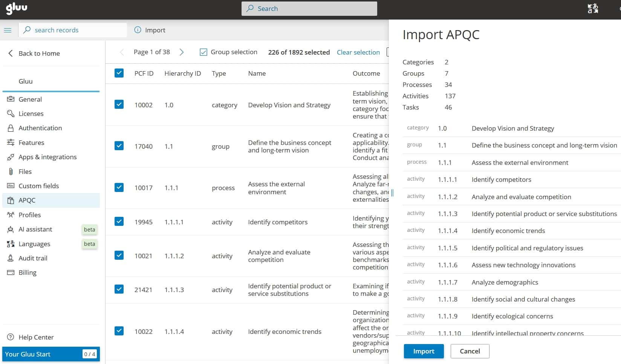Click the AI assistant beta badge
The width and height of the screenshot is (621, 364).
(x=89, y=230)
